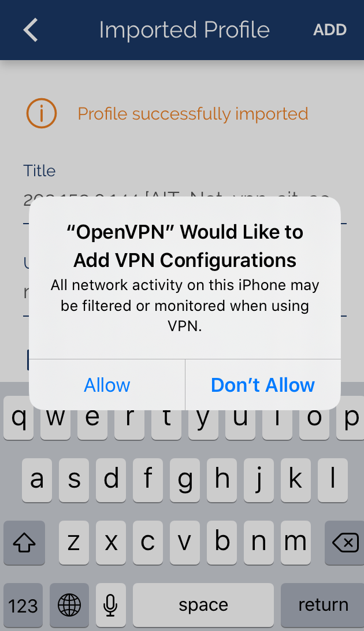Tap the orange info circle icon
The height and width of the screenshot is (631, 364).
click(x=42, y=113)
